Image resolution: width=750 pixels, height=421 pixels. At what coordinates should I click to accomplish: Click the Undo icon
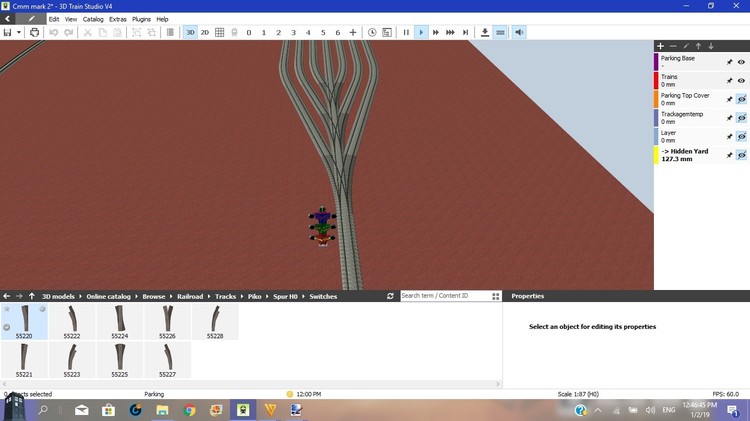(54, 33)
